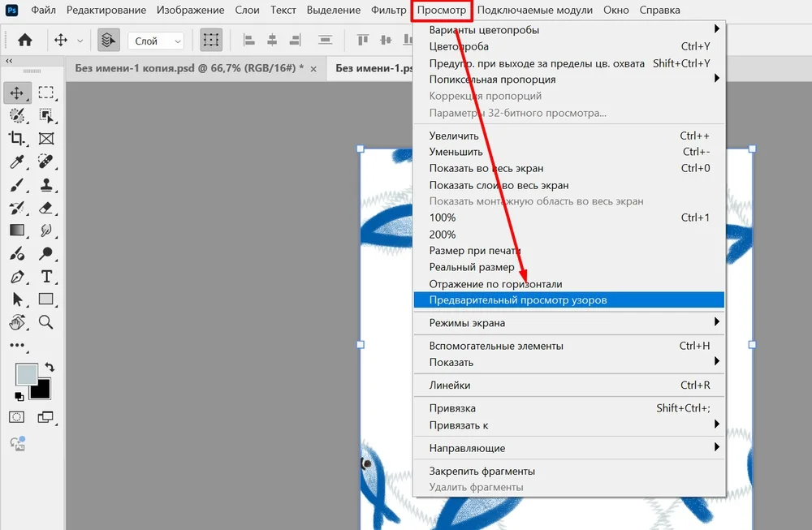Toggle show transform controls button
This screenshot has height=530, width=812.
click(211, 40)
